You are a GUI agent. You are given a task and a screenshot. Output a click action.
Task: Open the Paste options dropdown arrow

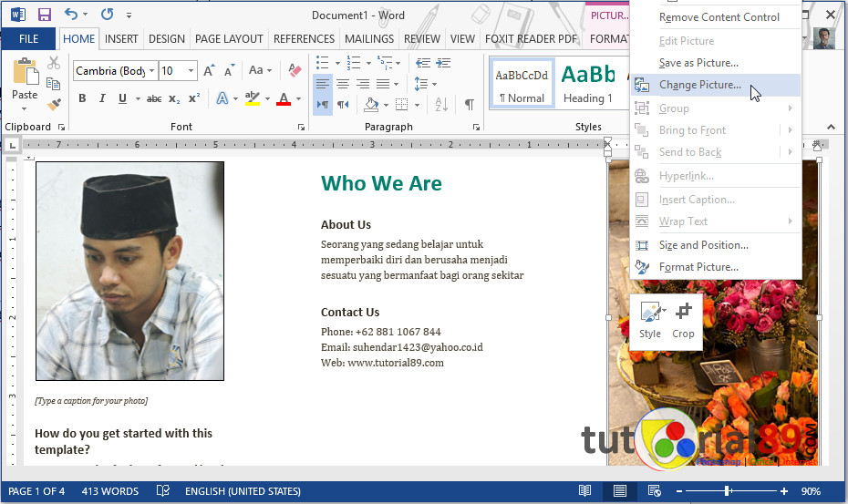click(x=25, y=109)
